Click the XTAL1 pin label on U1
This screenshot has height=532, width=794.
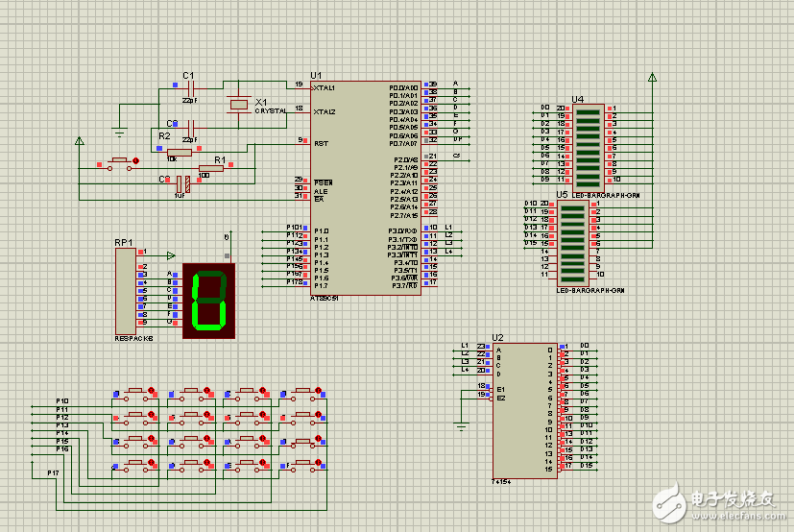[x=324, y=87]
